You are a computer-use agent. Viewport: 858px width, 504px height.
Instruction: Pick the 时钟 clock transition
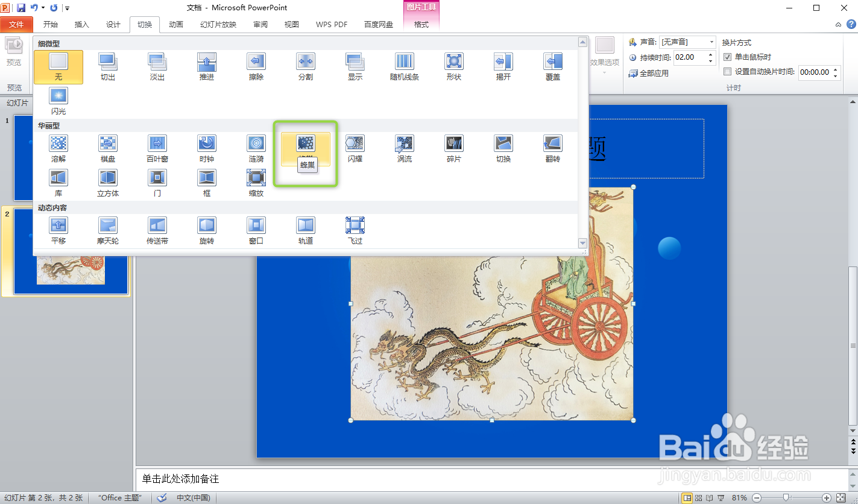[207, 149]
